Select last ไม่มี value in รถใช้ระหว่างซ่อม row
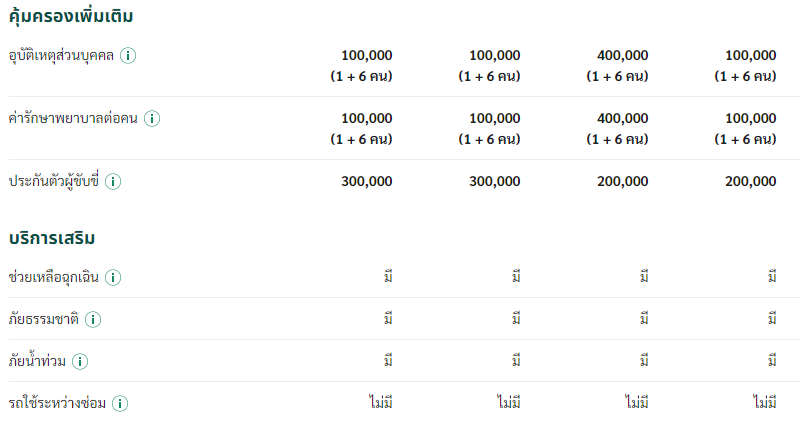Screen dimensions: 803x426 coord(765,403)
